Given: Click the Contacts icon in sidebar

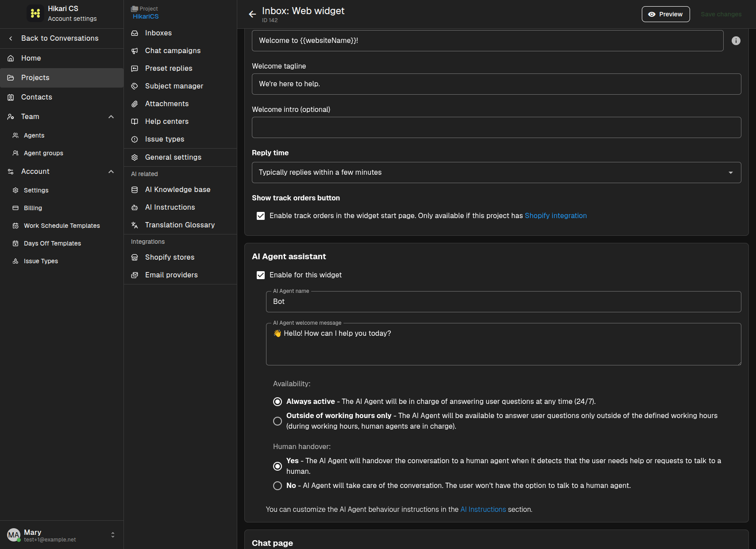Looking at the screenshot, I should coord(11,97).
